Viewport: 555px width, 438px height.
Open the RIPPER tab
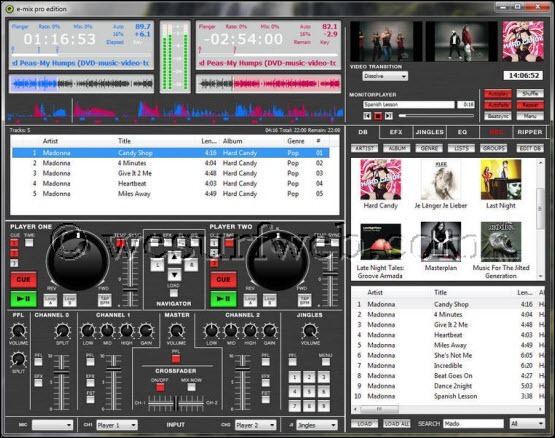tap(530, 132)
